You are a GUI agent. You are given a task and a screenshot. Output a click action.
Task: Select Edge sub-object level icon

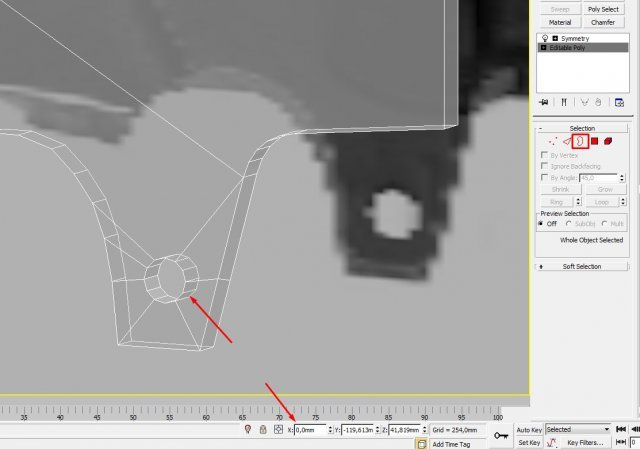point(566,142)
